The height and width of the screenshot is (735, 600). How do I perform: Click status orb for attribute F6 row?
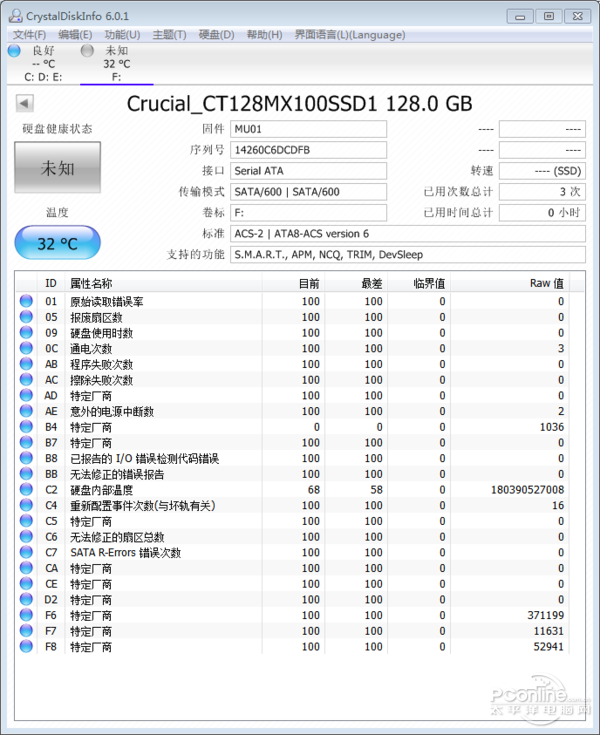pyautogui.click(x=26, y=615)
